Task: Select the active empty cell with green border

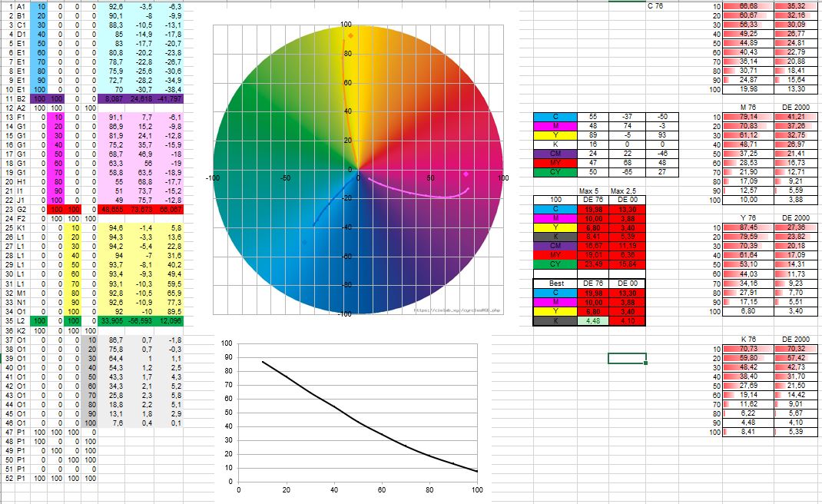Action: (x=627, y=358)
